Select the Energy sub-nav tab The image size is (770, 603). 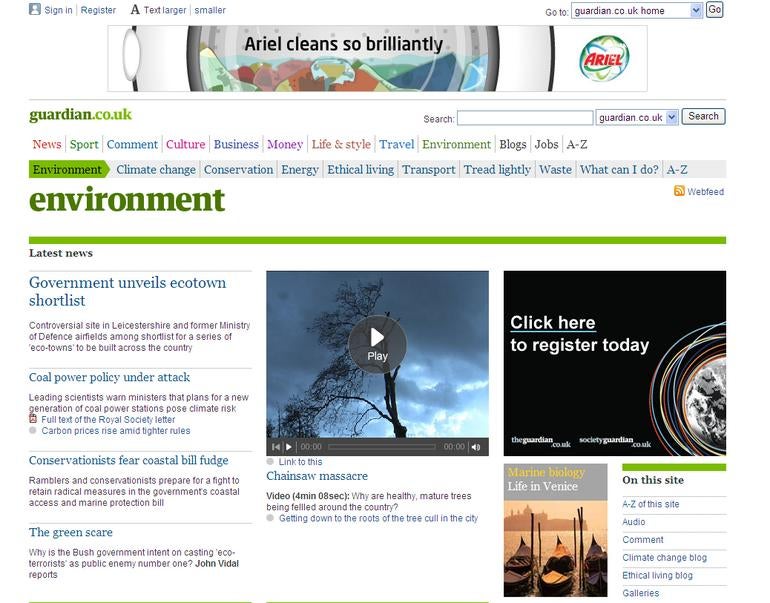coord(300,169)
